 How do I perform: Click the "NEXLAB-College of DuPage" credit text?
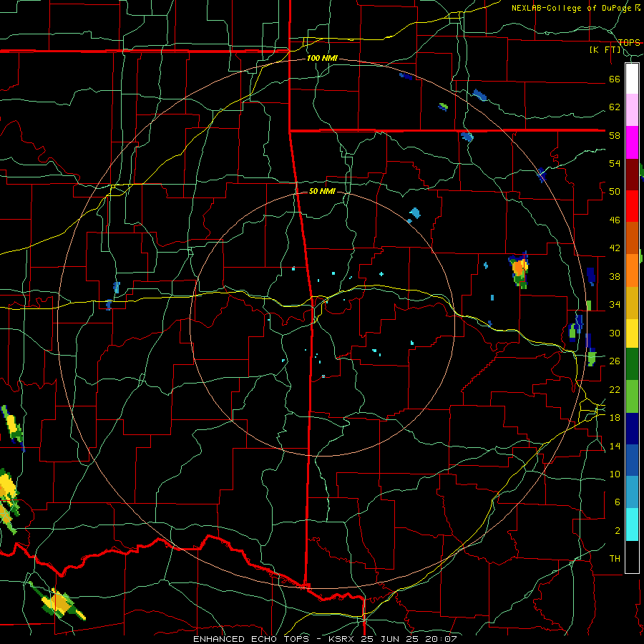point(572,8)
